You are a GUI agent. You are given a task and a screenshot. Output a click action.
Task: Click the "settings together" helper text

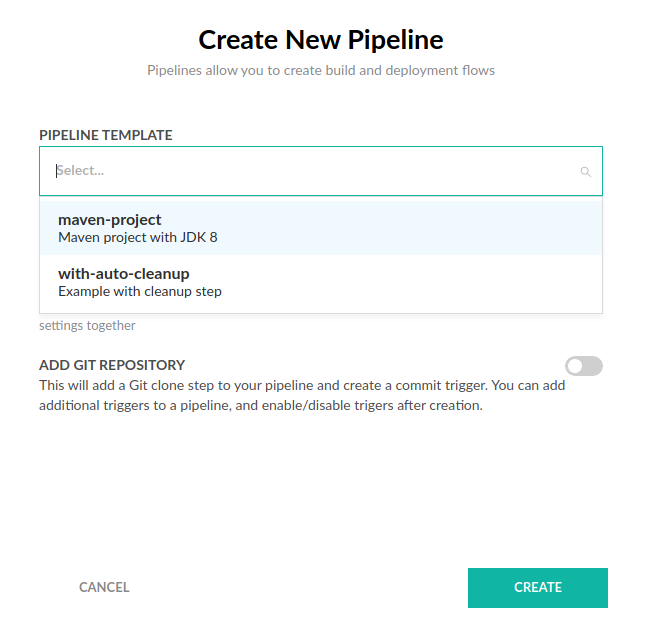tap(87, 325)
